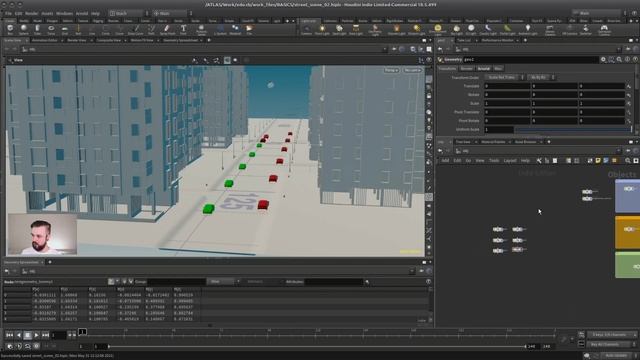Screen dimensions: 640x360
Task: Add a Switcher from the shelf
Action: point(585,29)
